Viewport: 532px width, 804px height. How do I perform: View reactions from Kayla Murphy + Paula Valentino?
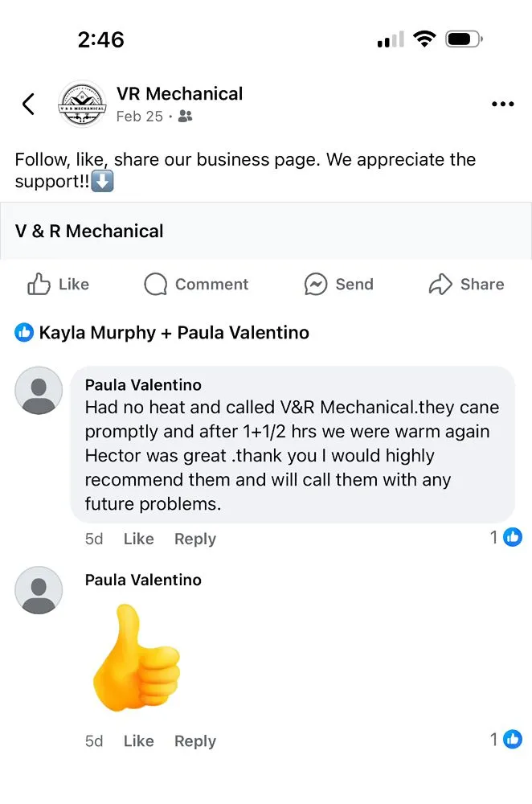[162, 332]
